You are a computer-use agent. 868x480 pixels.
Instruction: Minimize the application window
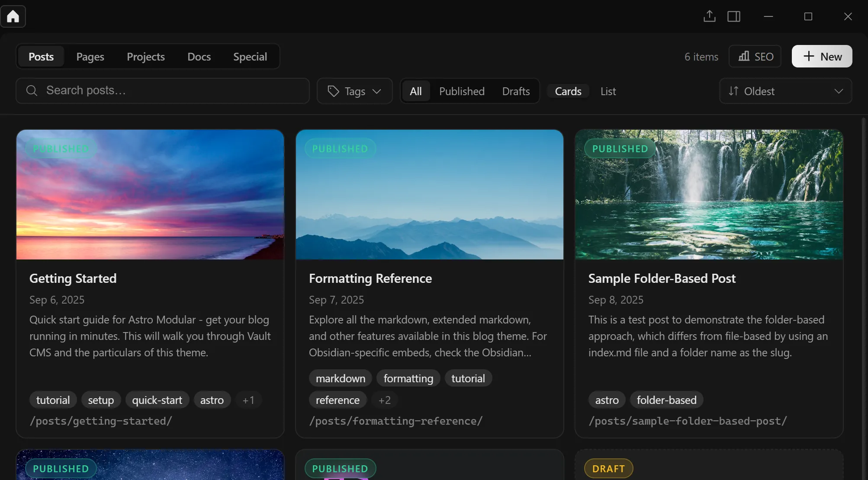click(768, 16)
